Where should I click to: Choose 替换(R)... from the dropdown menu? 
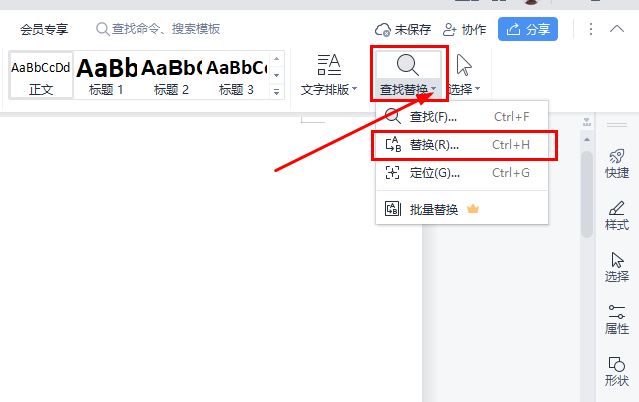(462, 145)
